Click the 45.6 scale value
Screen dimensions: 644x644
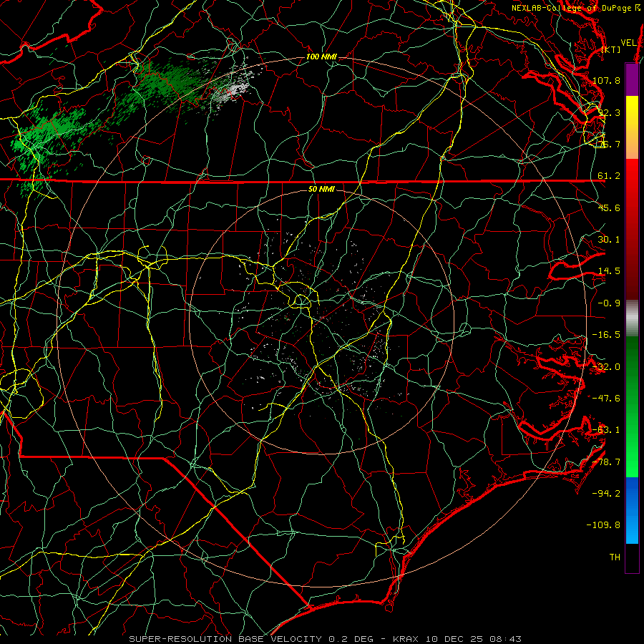click(609, 208)
